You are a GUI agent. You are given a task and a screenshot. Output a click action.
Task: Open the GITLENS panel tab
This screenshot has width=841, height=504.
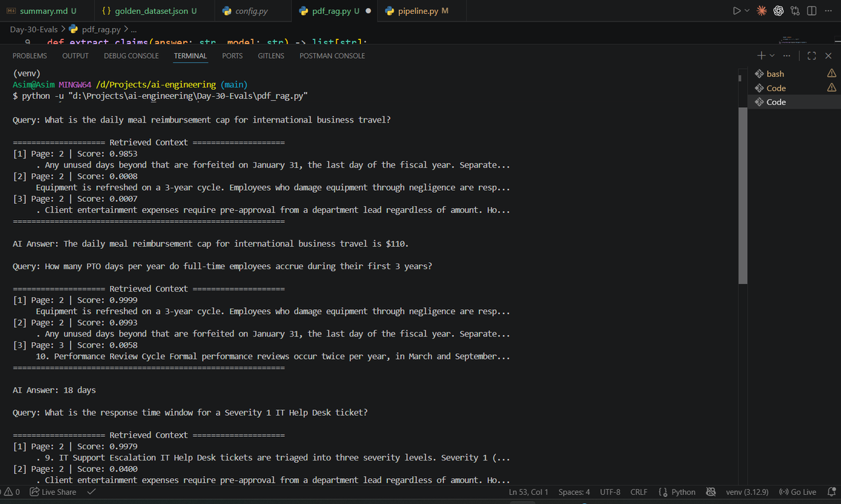[x=271, y=56]
